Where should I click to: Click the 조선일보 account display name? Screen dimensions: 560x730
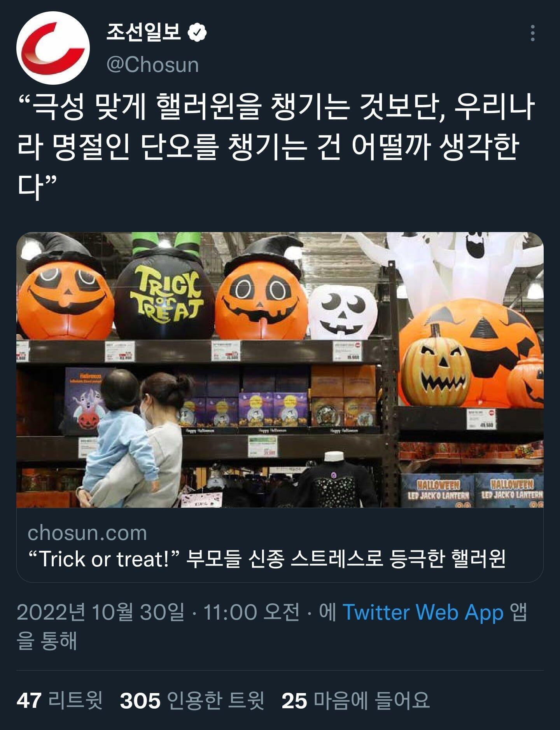coord(143,32)
